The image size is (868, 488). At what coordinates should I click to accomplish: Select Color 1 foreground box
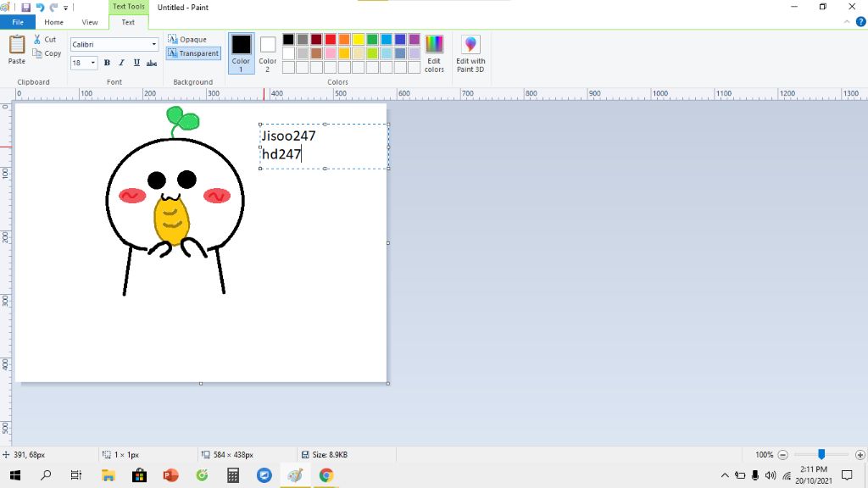point(242,53)
